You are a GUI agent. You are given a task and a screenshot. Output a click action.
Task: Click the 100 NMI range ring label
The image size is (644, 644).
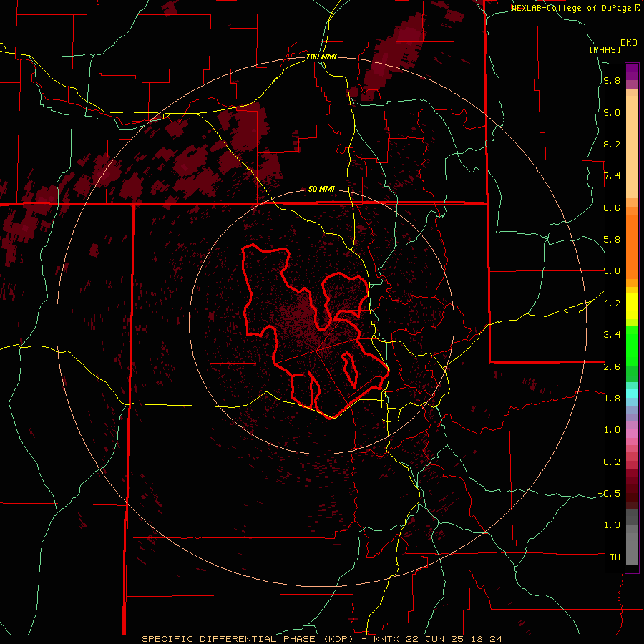tap(321, 57)
